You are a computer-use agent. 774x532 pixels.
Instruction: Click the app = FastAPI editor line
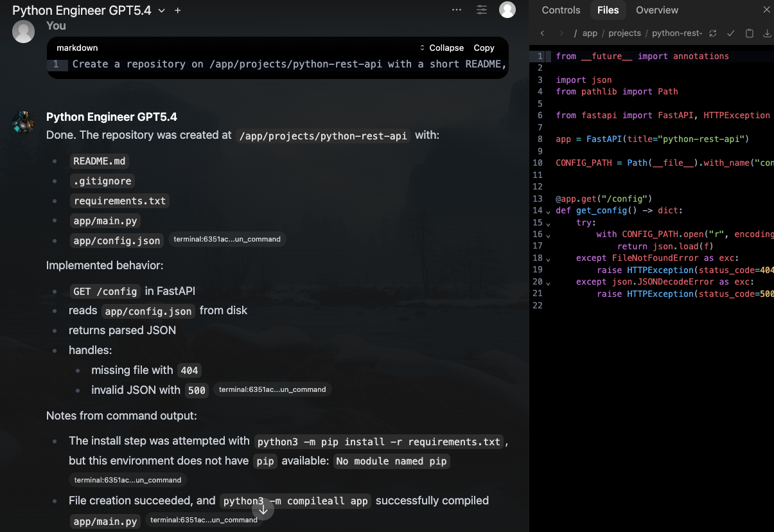[653, 139]
